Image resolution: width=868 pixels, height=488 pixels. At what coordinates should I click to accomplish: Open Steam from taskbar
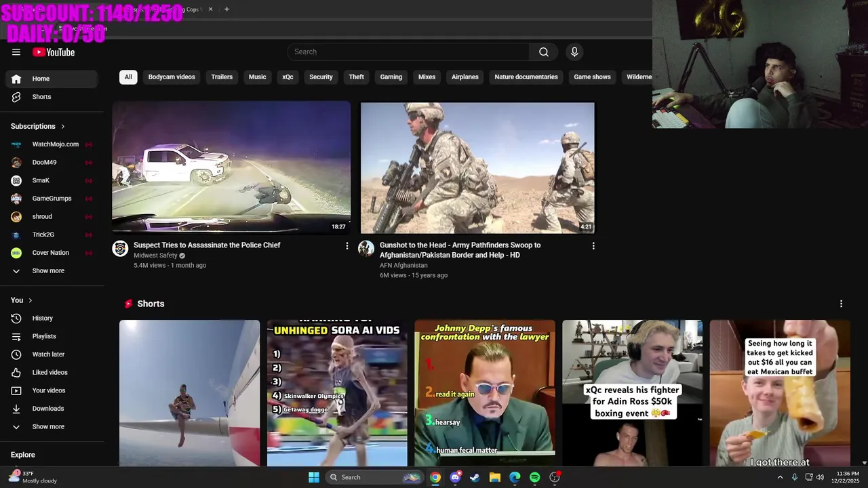click(x=475, y=477)
